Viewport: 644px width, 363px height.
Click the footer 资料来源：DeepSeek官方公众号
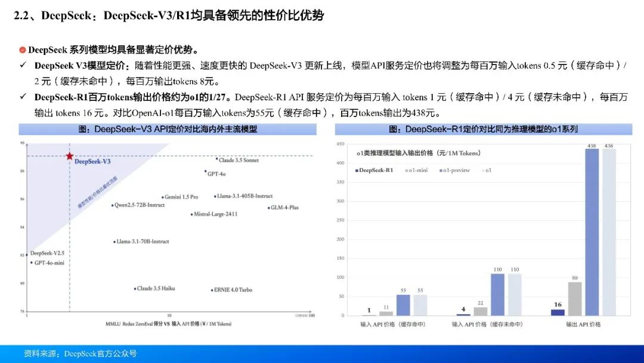pyautogui.click(x=80, y=353)
